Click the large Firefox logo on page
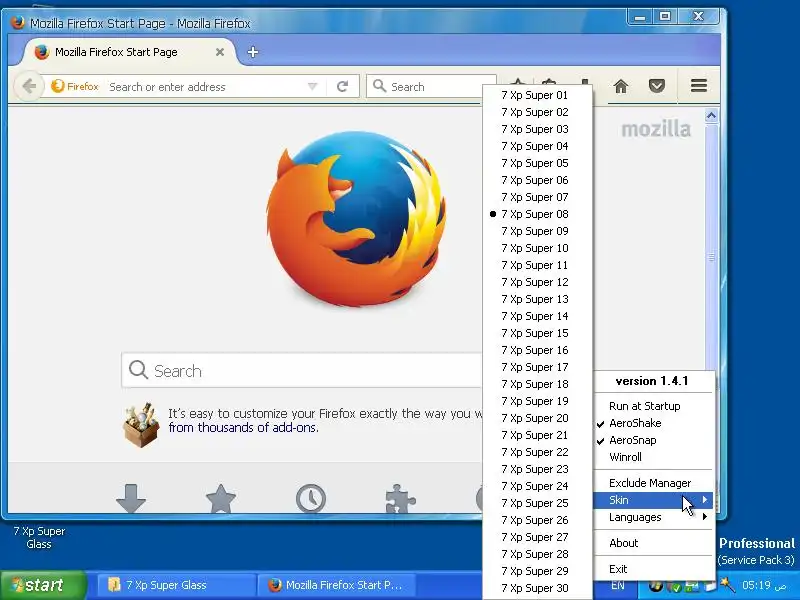The image size is (800, 600). [x=356, y=219]
